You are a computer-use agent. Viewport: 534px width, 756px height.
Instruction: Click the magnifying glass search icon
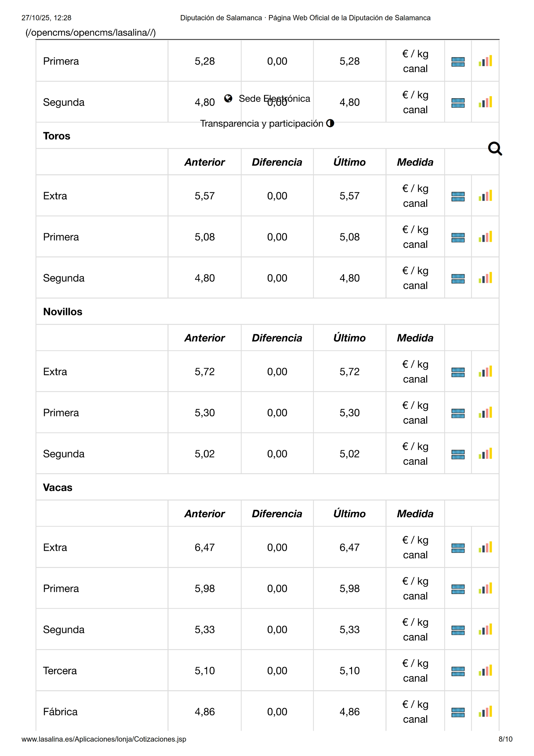[495, 149]
